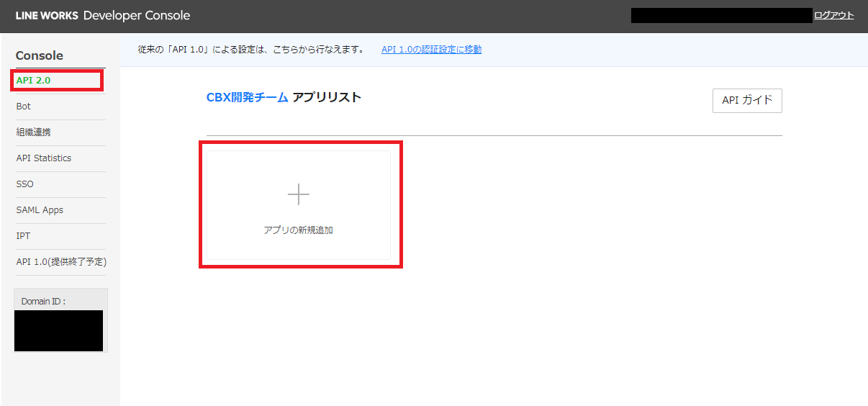
Task: Open the Bot menu item
Action: point(24,107)
